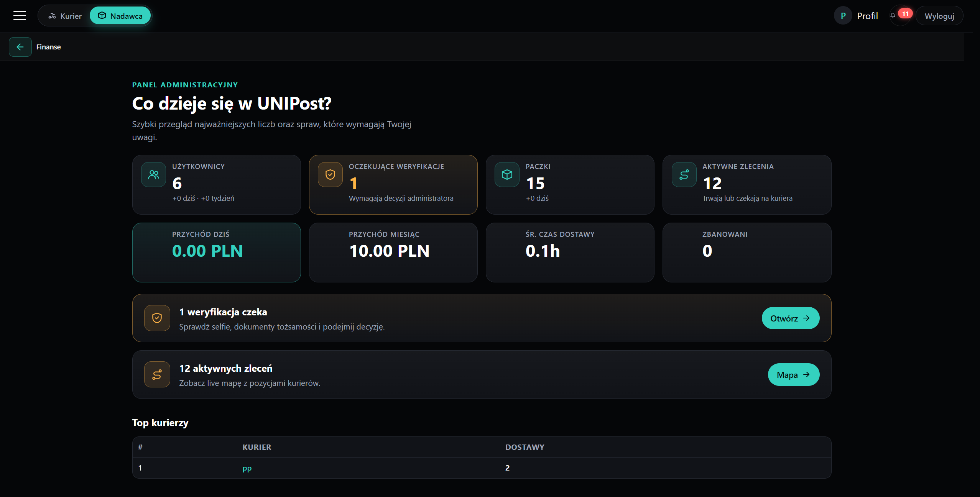980x497 pixels.
Task: Click '+0 dziś · +0 tydzień' under Użytkownicy
Action: coord(203,198)
